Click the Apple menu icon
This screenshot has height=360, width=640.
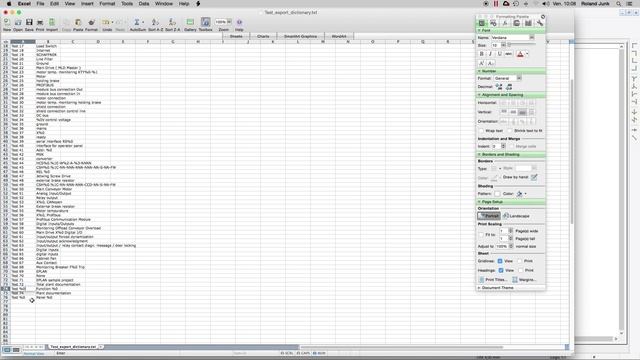coord(9,4)
